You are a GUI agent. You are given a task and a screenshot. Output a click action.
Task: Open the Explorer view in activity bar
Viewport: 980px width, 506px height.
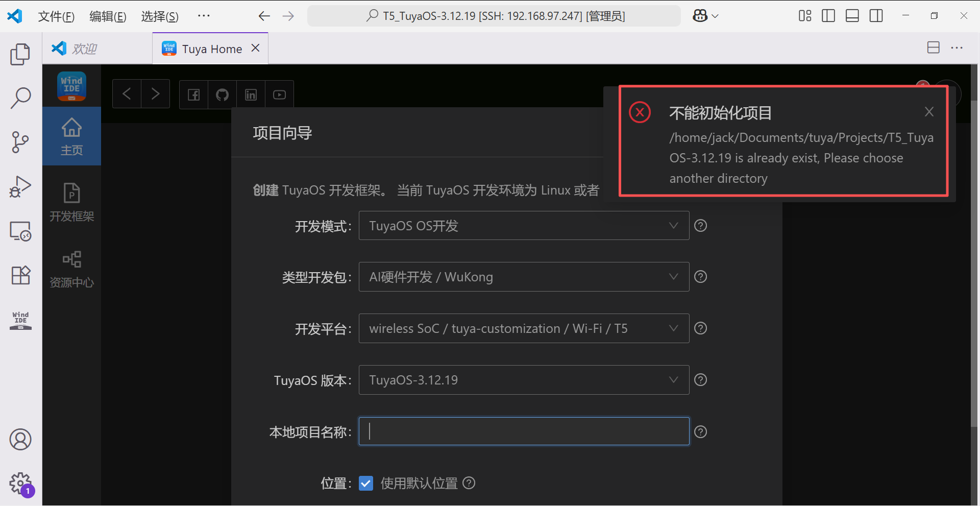tap(20, 54)
